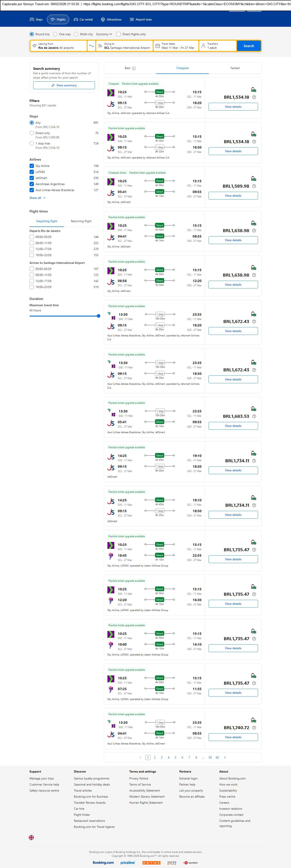291x868 pixels.
Task: Click the UK flag language icon
Action: 31,837
